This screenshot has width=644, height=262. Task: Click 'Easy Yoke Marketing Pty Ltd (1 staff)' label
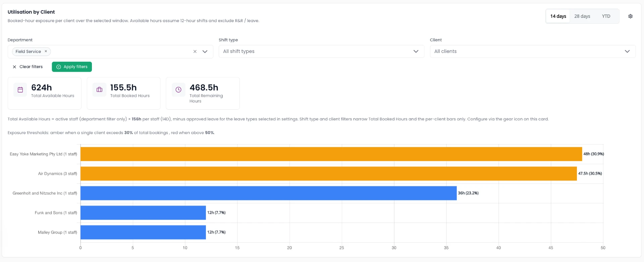(x=43, y=154)
